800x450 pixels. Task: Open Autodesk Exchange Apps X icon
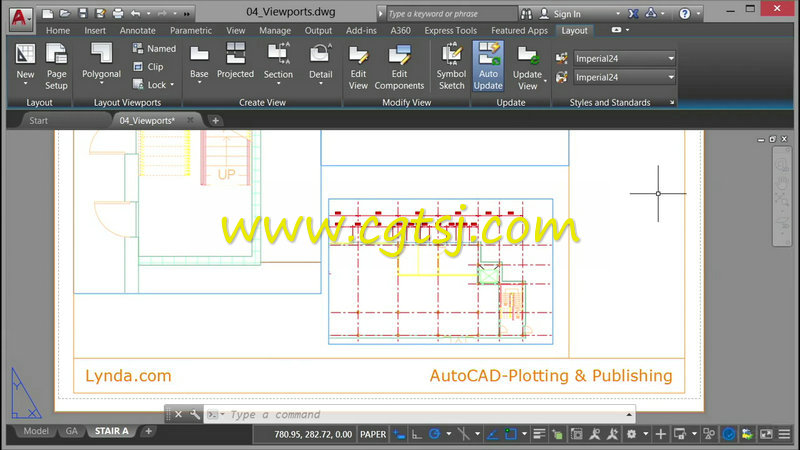click(x=633, y=14)
